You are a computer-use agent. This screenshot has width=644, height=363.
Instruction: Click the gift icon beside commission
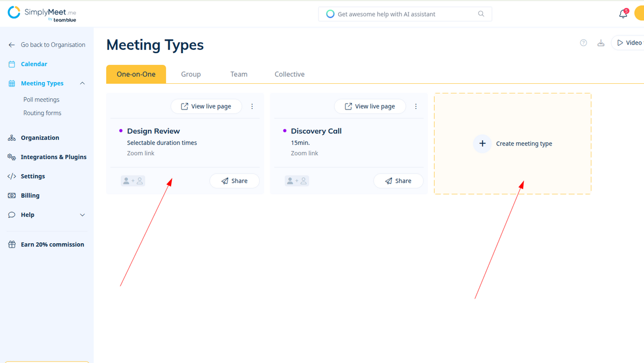[x=12, y=245]
